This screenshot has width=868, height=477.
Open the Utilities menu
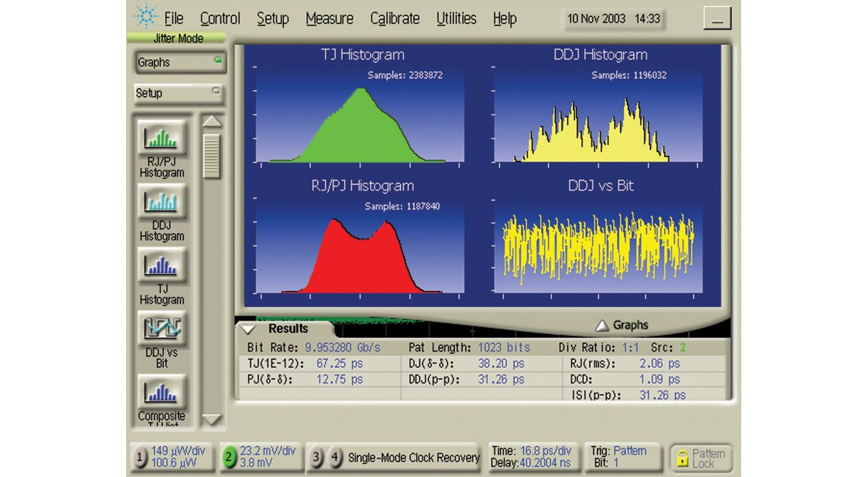coord(456,19)
